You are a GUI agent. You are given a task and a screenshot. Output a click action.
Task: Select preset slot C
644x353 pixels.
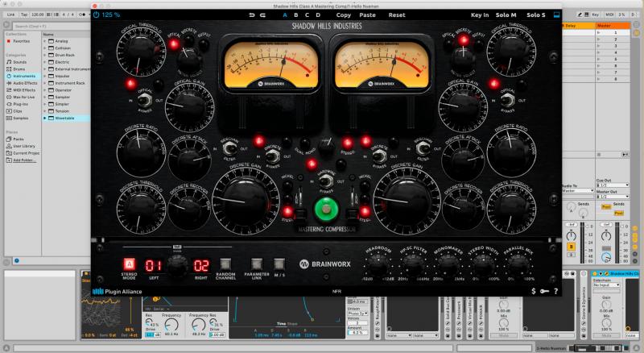(x=307, y=15)
